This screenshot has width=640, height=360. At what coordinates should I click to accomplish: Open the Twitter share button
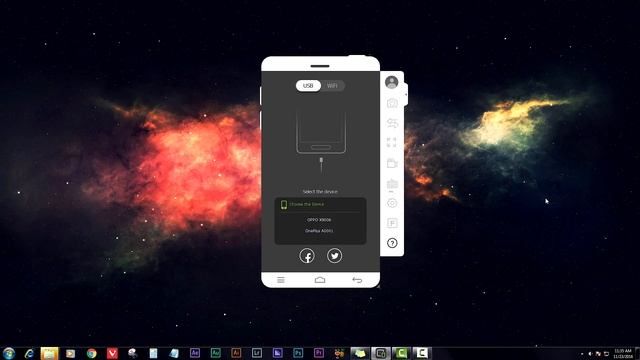334,256
